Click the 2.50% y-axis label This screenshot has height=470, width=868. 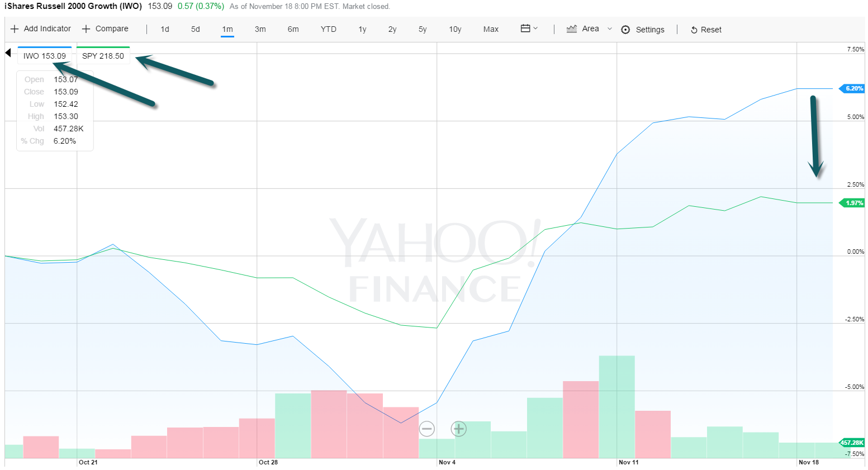point(856,185)
